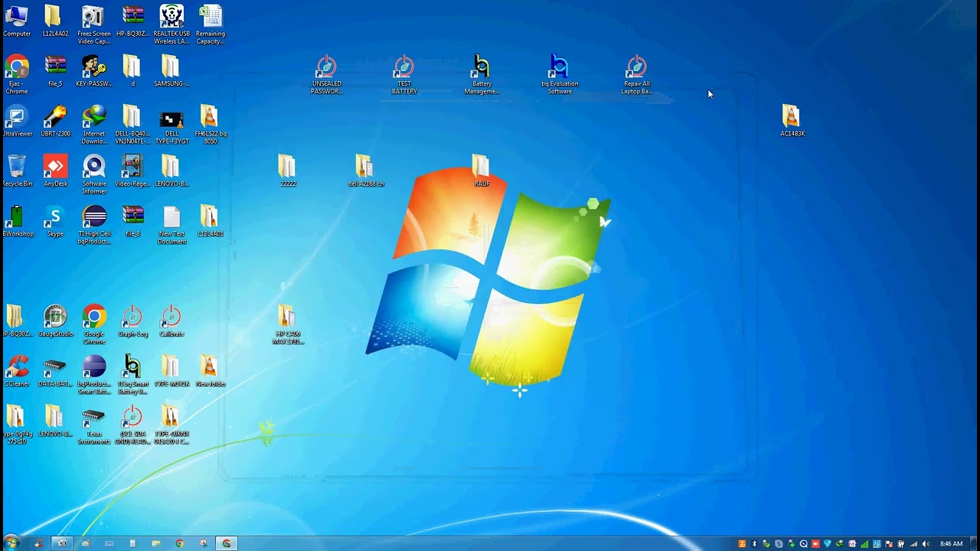Click the Bluetooth system tray icon

pyautogui.click(x=754, y=543)
